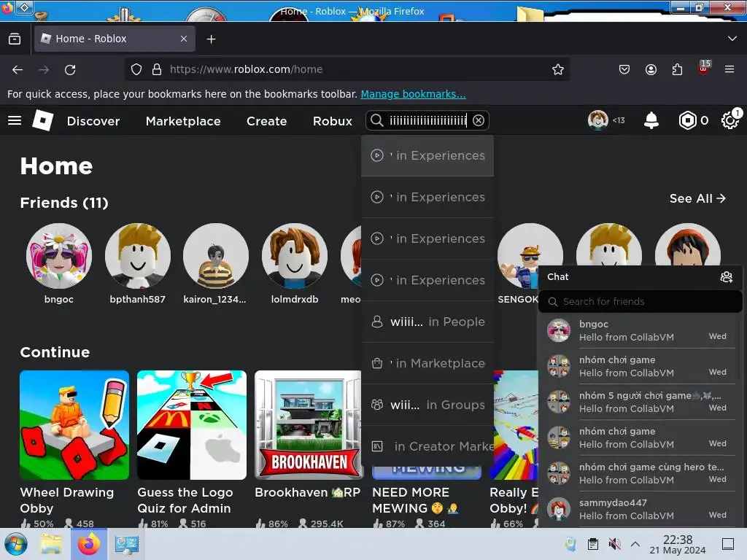
Task: Click Show desktop notification button
Action: pos(728,544)
